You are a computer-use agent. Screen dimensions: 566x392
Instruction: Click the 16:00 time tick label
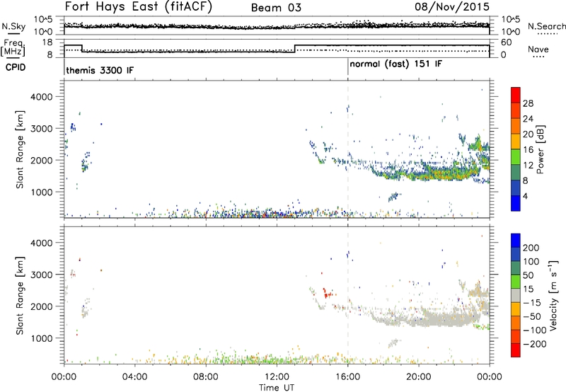[347, 377]
